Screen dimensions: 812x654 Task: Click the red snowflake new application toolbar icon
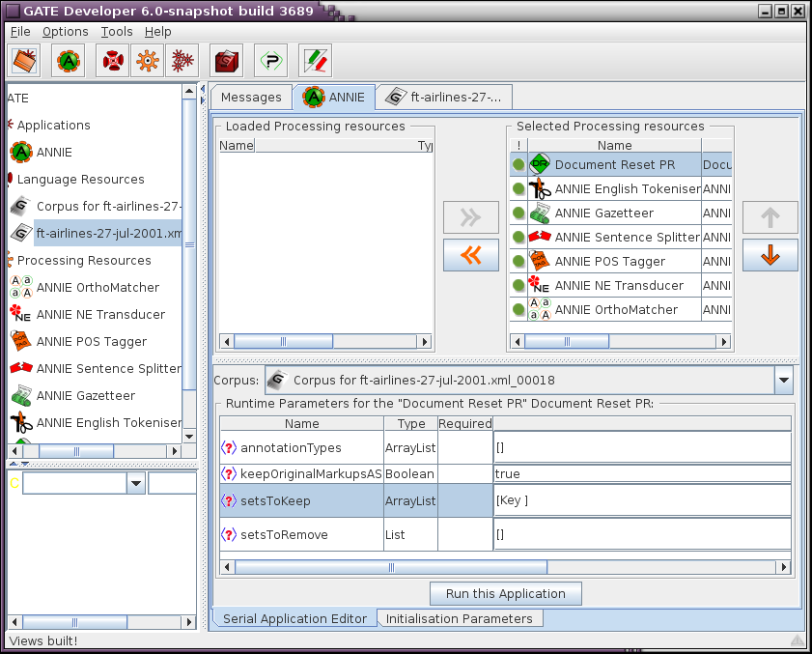click(x=182, y=61)
